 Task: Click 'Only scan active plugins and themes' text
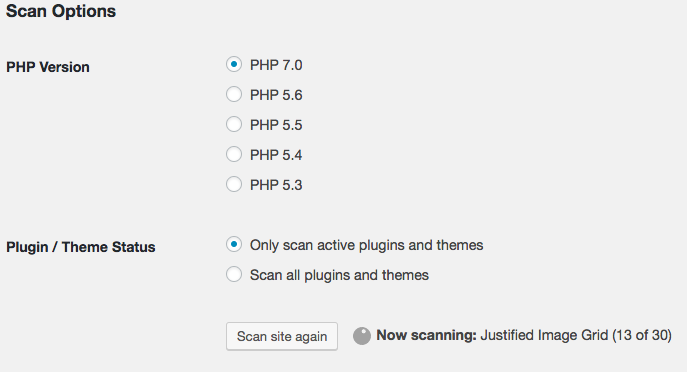(x=366, y=245)
